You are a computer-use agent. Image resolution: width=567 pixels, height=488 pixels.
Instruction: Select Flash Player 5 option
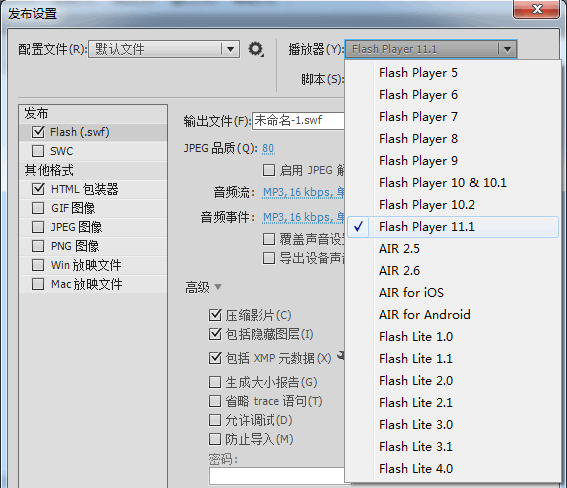point(453,73)
